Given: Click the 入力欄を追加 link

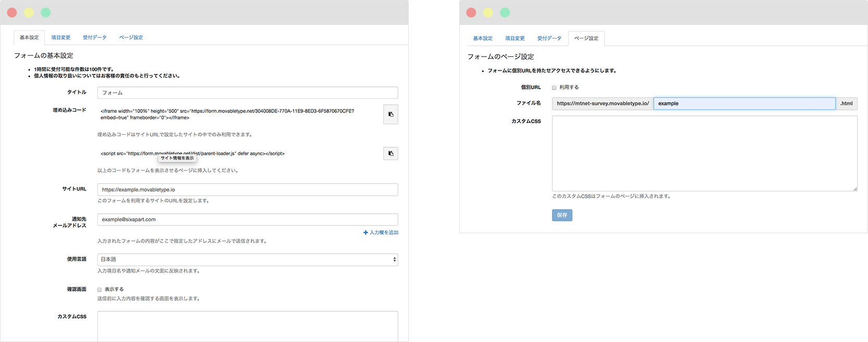Looking at the screenshot, I should (384, 233).
